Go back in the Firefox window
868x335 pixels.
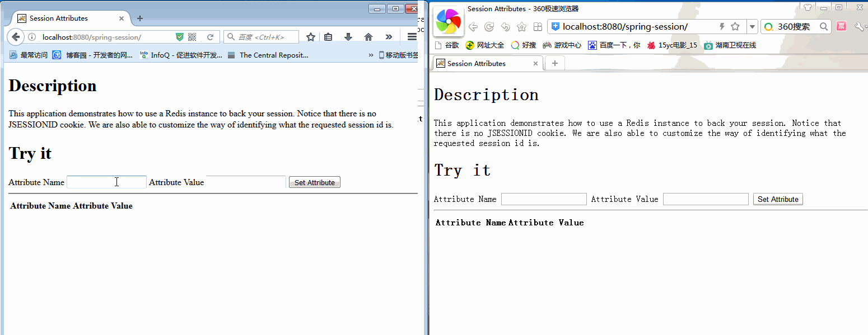coord(16,37)
